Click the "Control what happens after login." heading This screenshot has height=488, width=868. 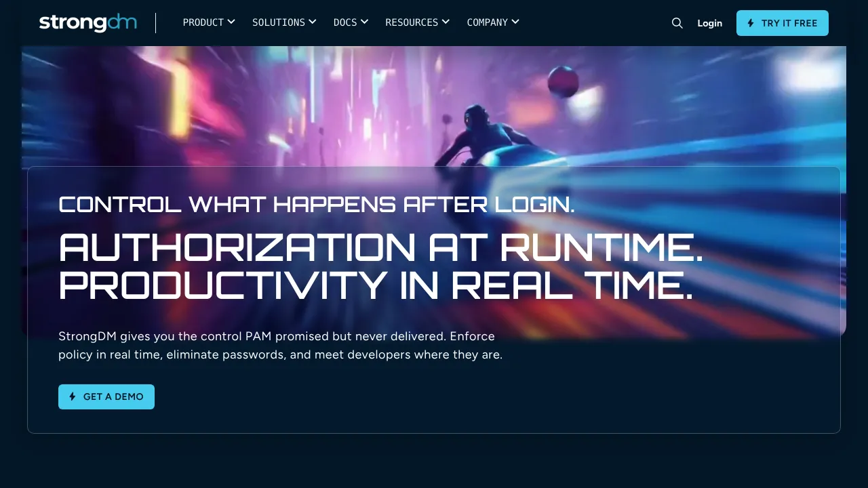[317, 204]
